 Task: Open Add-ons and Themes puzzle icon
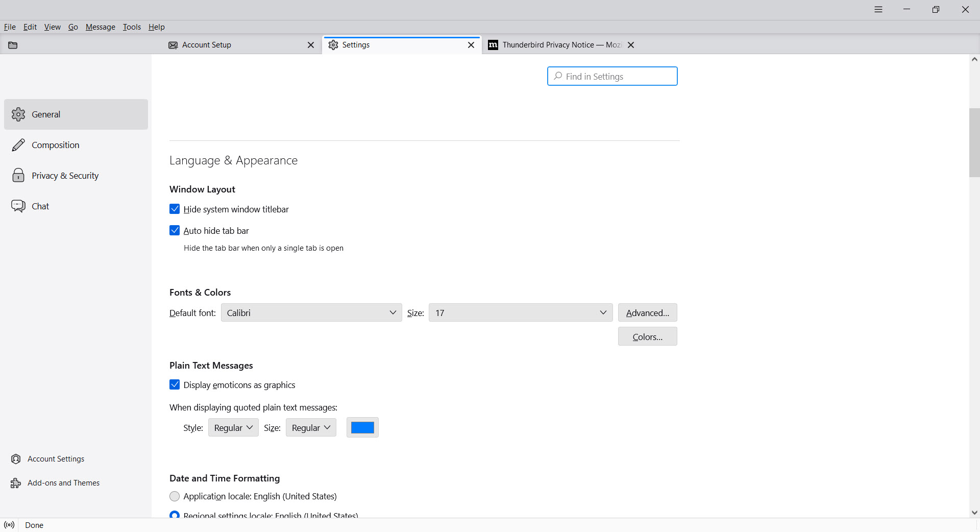point(16,483)
